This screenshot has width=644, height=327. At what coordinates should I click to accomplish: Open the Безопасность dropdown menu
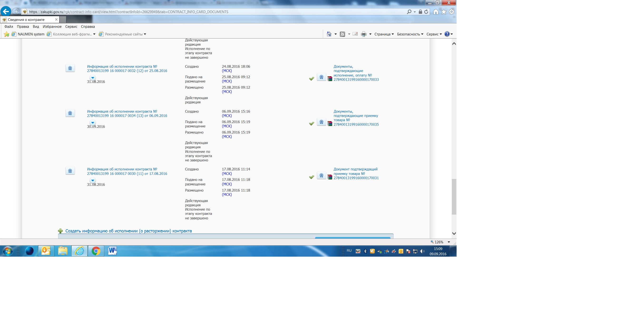pos(410,34)
